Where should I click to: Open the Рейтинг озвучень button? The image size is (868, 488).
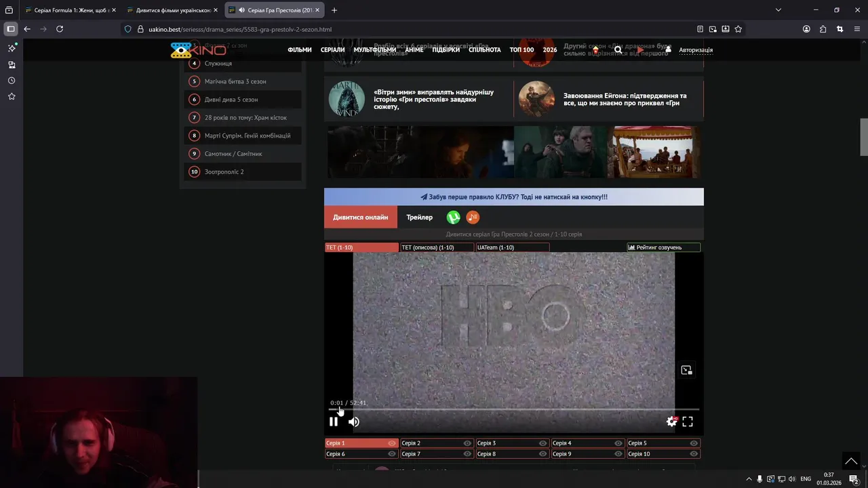[x=663, y=247]
